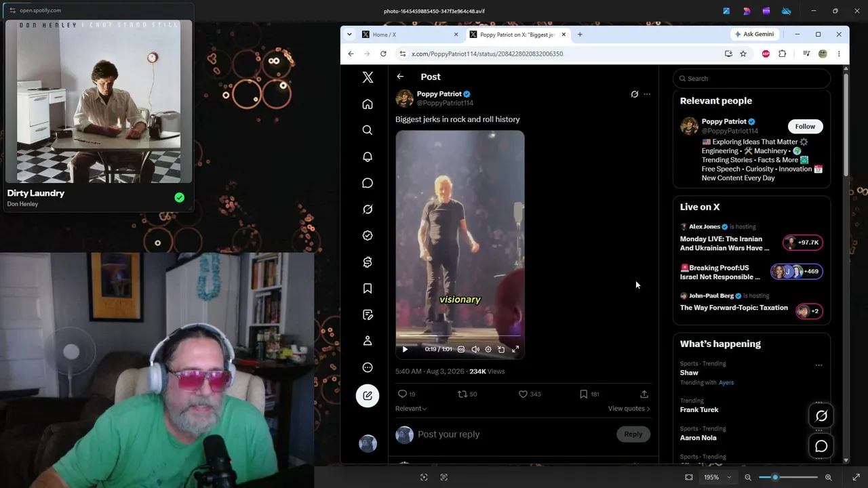Open floating chat messages button
The width and height of the screenshot is (868, 488).
[x=821, y=446]
